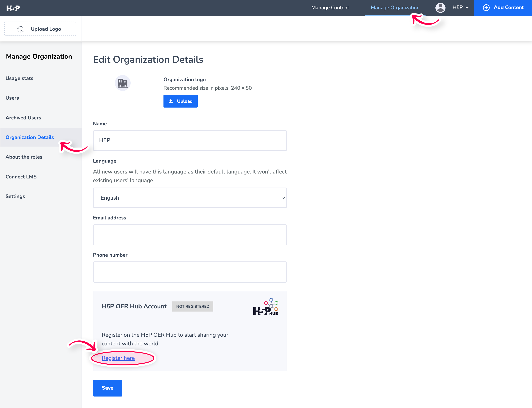Open the H5P account dropdown in top bar

click(460, 8)
